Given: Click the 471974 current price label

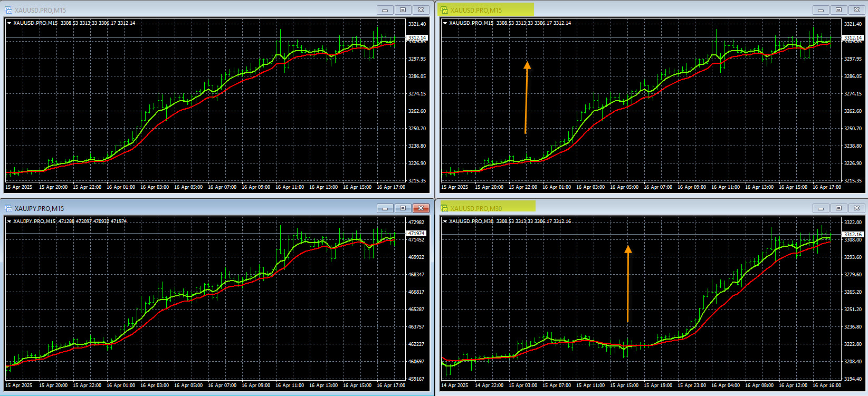Looking at the screenshot, I should (416, 233).
